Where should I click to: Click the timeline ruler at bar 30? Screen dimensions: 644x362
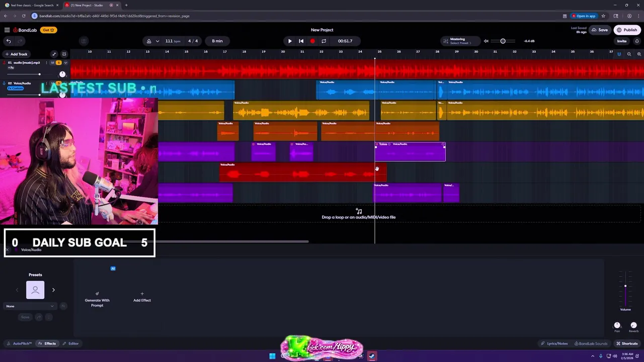[476, 51]
